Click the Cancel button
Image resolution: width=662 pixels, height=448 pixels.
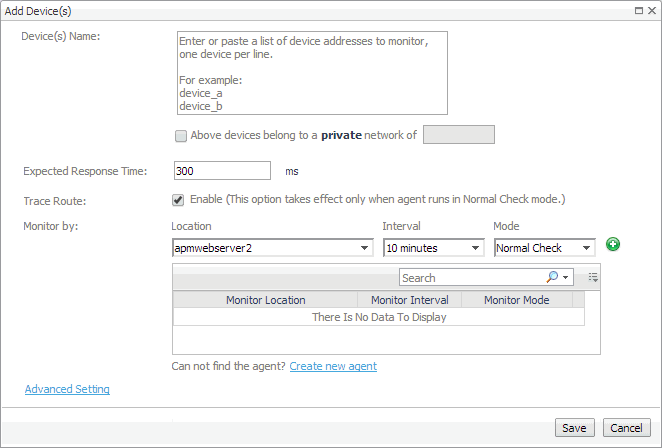pos(627,428)
